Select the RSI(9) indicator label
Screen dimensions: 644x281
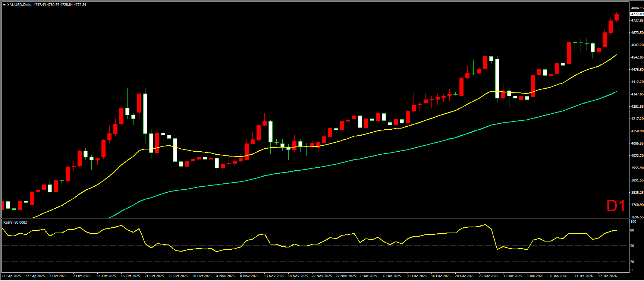pos(15,222)
